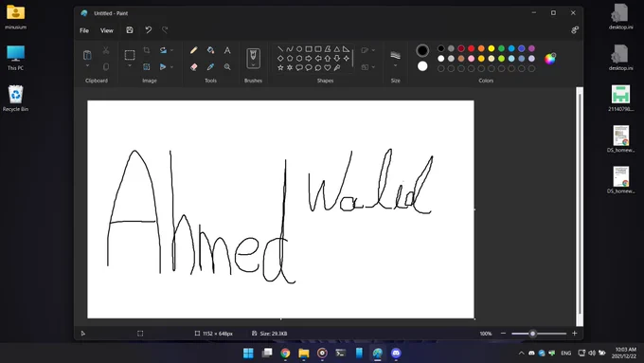This screenshot has height=363, width=644.
Task: Click the zoom in plus button
Action: [575, 334]
